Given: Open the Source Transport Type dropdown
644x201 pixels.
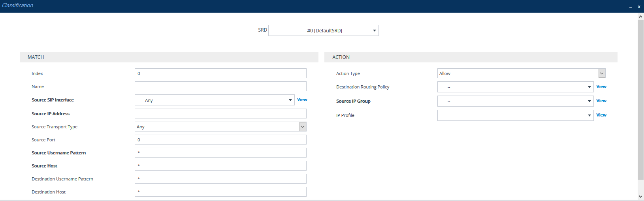Looking at the screenshot, I should 220,127.
